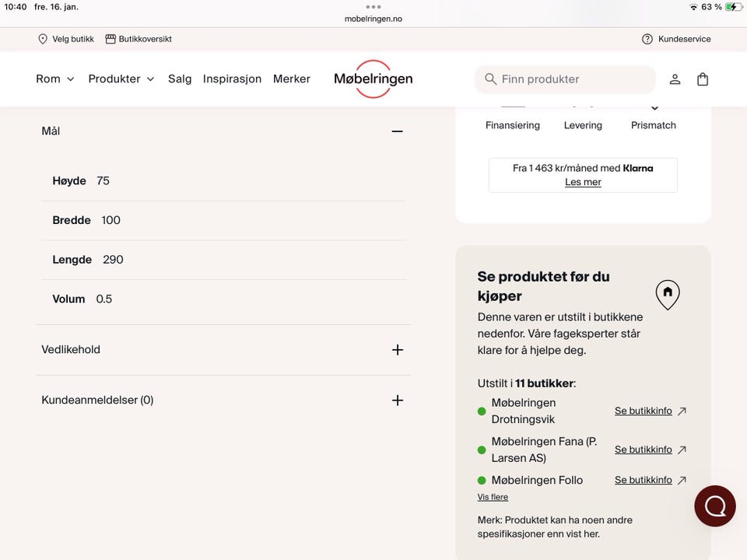Open Se butikkinfo for Møbelringen Fana
The width and height of the screenshot is (747, 560).
tap(644, 450)
